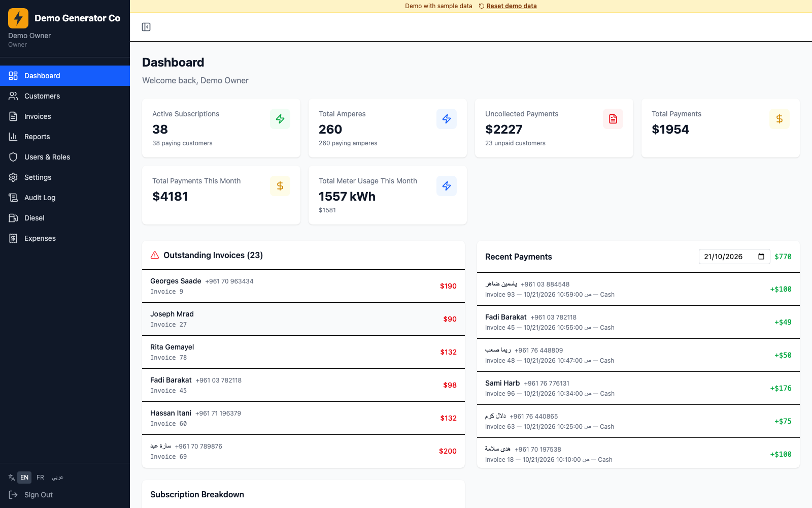Image resolution: width=812 pixels, height=508 pixels.
Task: Open the calendar picker in the date field
Action: point(761,257)
